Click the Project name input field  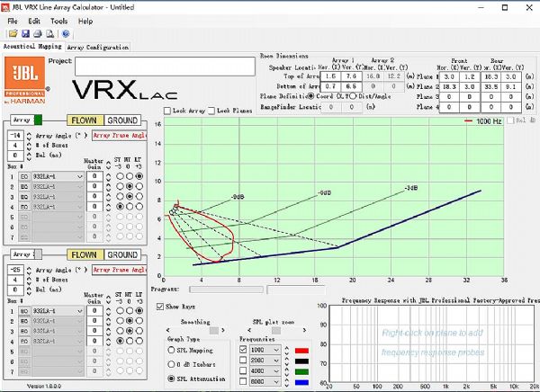165,66
